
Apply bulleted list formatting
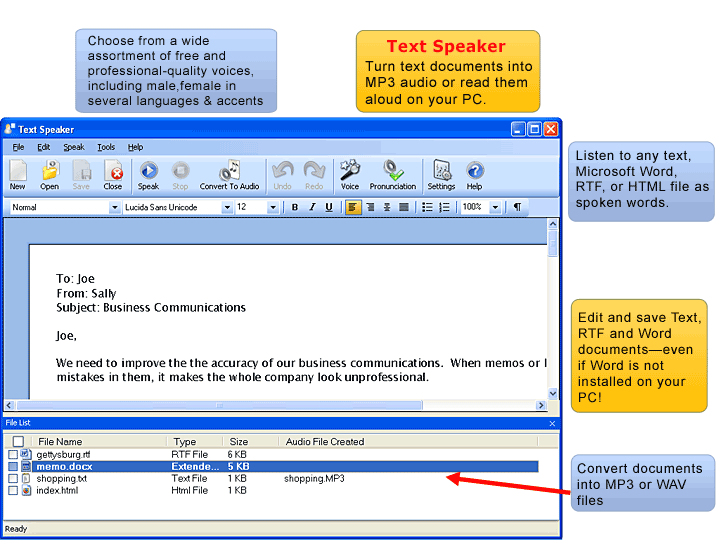(x=427, y=207)
